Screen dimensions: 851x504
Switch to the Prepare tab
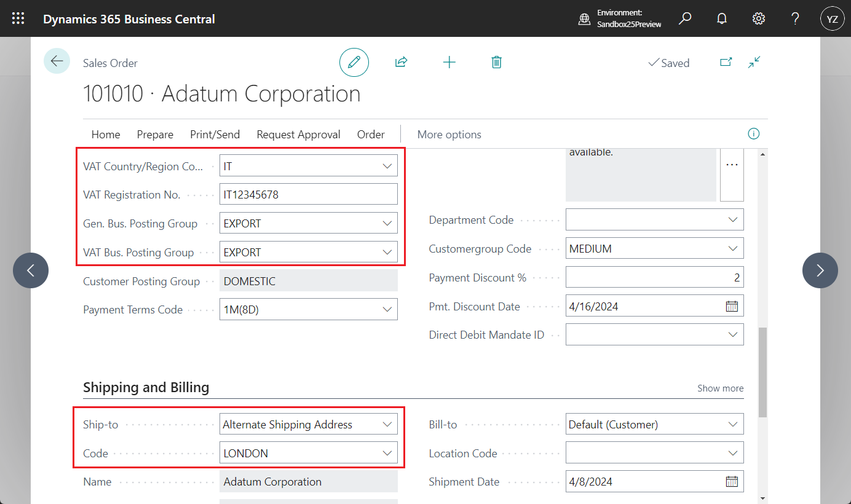pos(155,134)
